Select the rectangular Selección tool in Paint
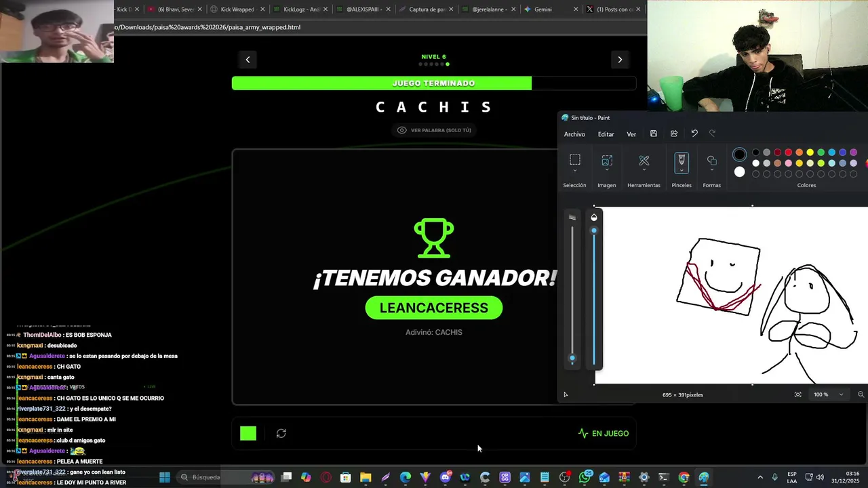Image resolution: width=868 pixels, height=488 pixels. (574, 160)
